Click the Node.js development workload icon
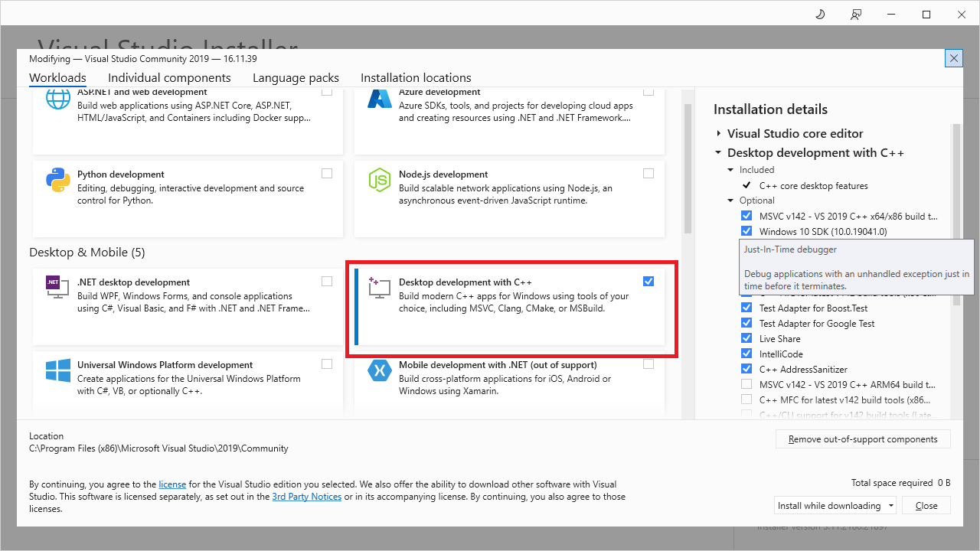The image size is (980, 551). tap(380, 180)
